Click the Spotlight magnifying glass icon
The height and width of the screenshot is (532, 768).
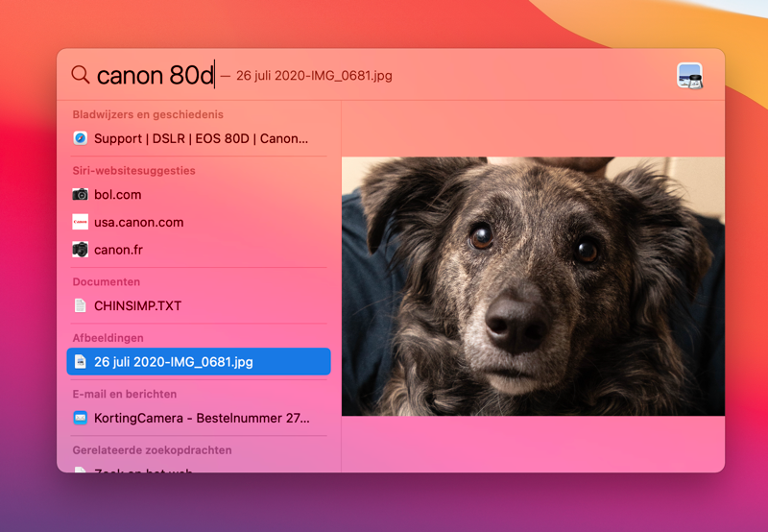(81, 75)
